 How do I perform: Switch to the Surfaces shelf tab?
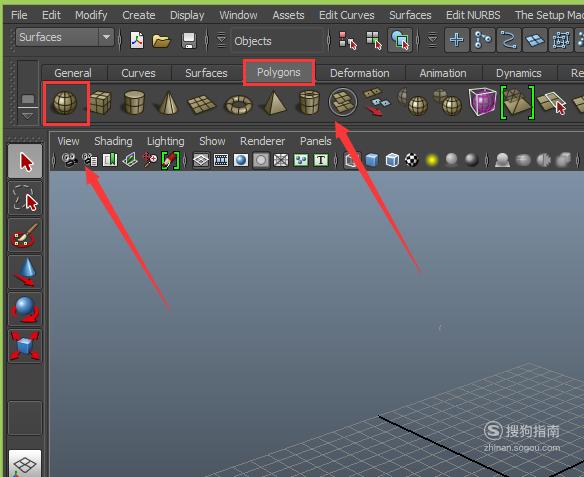[206, 73]
